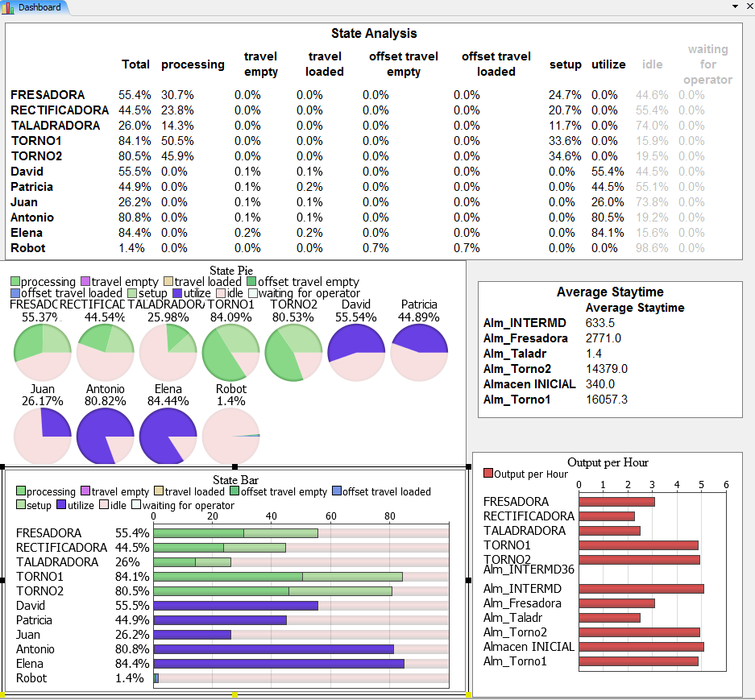Click the Average Staytime panel title
Viewport: 755px width, 700px height.
[x=610, y=292]
